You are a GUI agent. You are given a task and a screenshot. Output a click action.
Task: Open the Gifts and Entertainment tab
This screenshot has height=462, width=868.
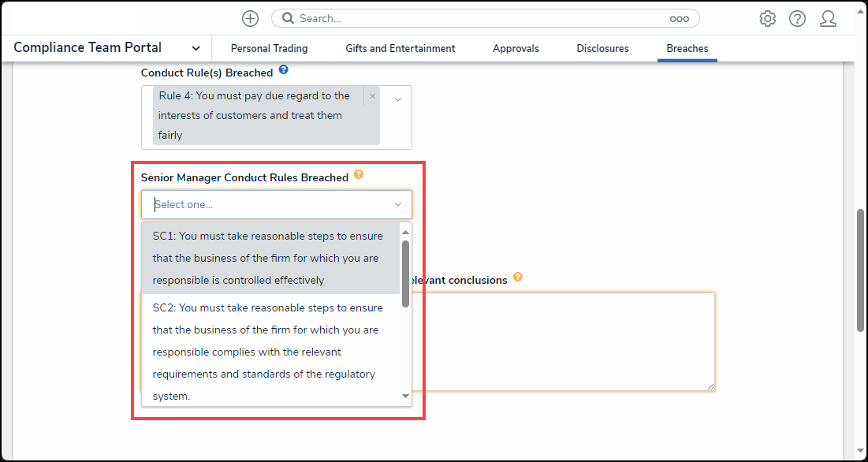point(400,49)
